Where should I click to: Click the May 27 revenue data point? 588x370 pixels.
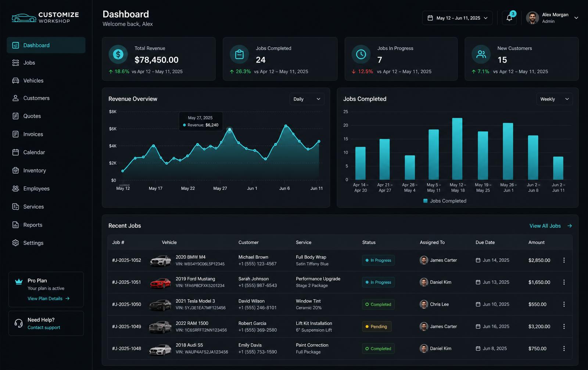[229, 129]
